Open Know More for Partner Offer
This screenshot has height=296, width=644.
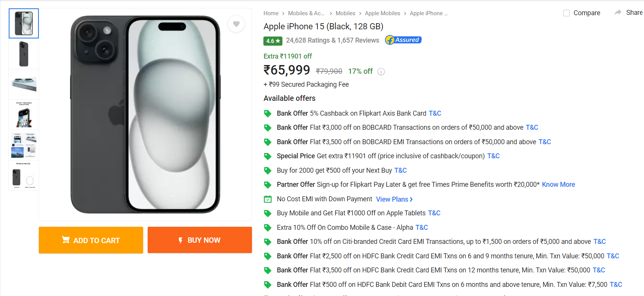(x=558, y=185)
